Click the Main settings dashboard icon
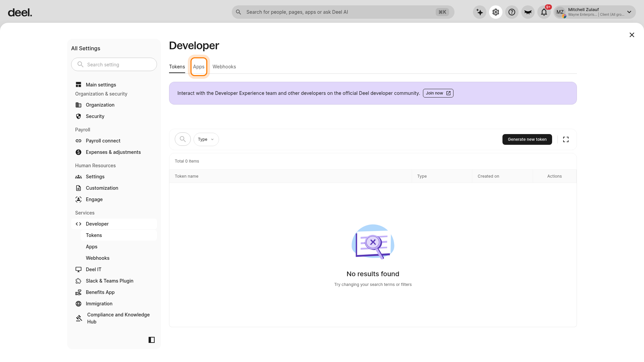This screenshot has width=644, height=362. click(78, 85)
